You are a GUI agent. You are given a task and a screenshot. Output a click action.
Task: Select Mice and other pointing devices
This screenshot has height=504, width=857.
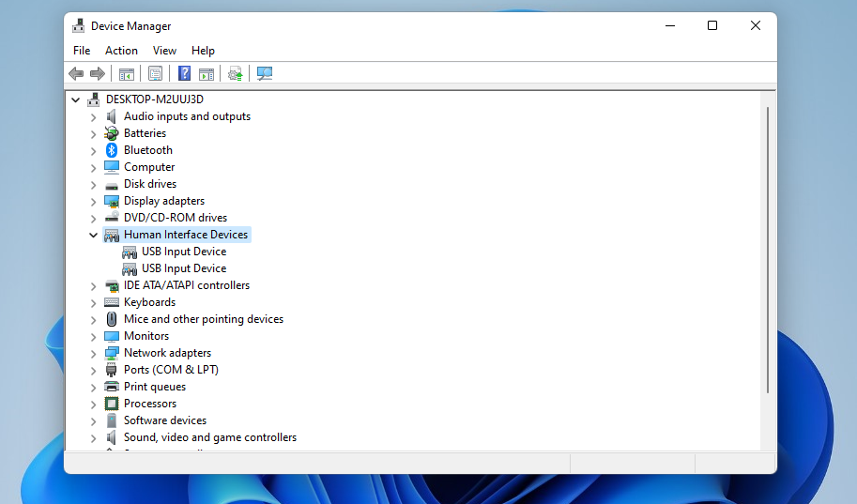[x=203, y=319]
